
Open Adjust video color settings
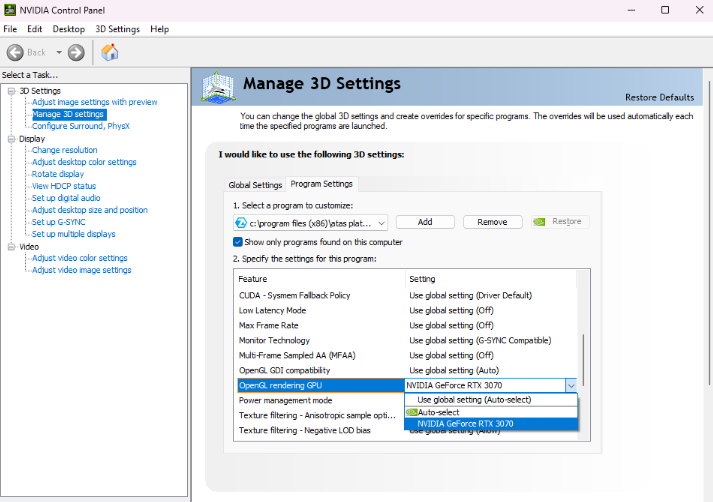(80, 258)
